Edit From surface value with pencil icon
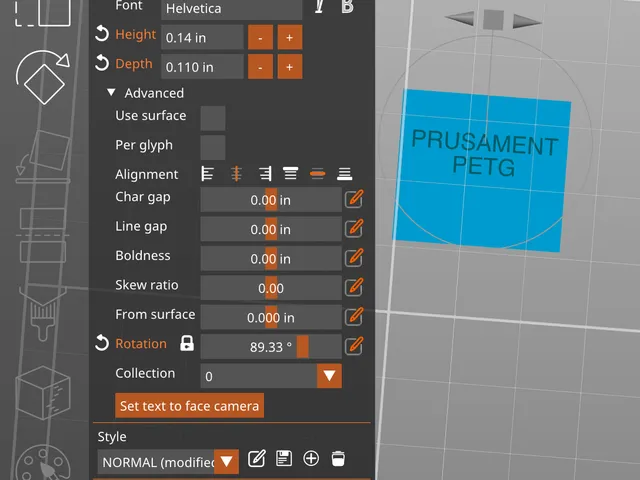The width and height of the screenshot is (640, 480). pyautogui.click(x=354, y=316)
